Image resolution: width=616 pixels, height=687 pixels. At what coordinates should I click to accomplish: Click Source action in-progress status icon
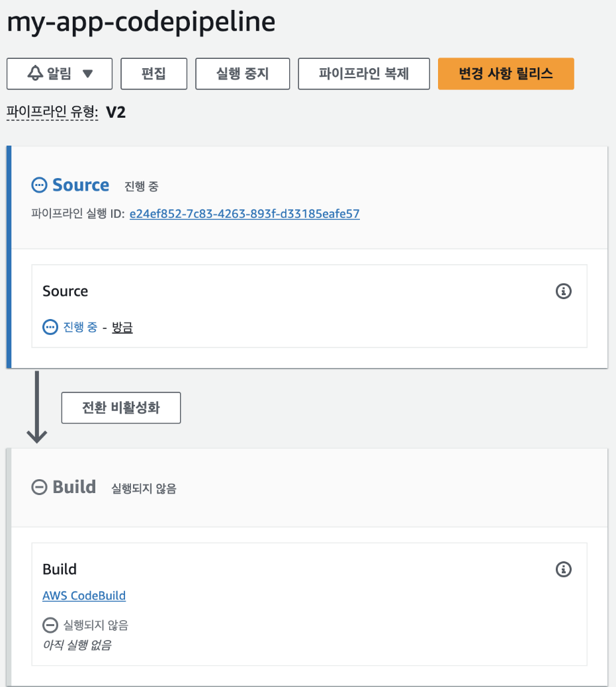tap(50, 327)
